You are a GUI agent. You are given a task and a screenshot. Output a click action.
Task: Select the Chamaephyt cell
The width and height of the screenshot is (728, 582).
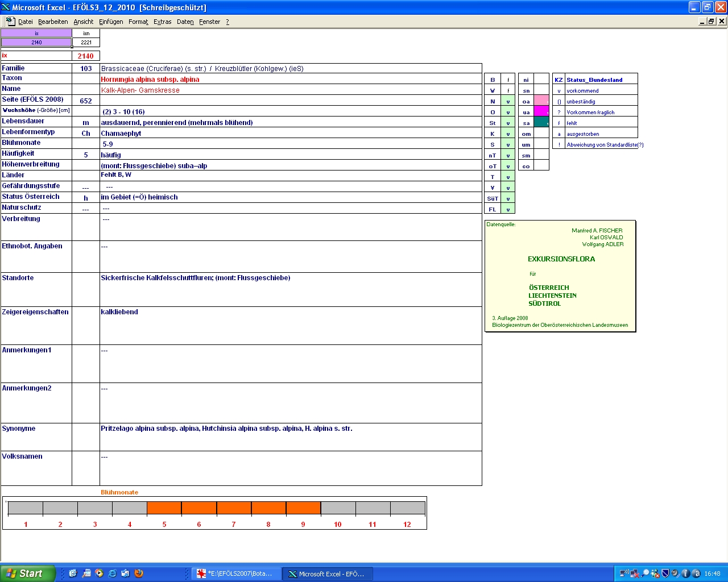coord(291,133)
